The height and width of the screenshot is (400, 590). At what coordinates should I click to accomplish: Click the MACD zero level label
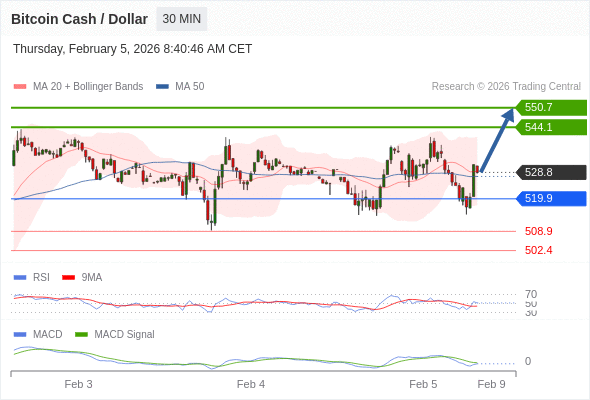[x=528, y=361]
